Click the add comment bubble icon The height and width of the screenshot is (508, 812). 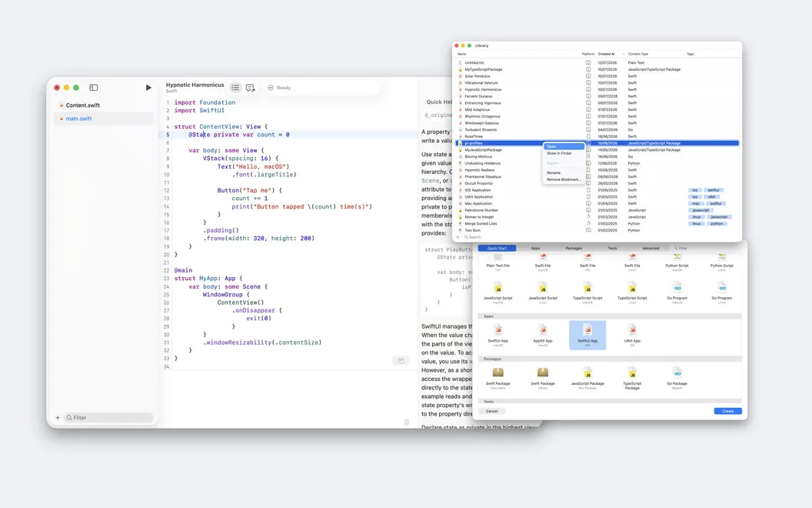pos(250,88)
